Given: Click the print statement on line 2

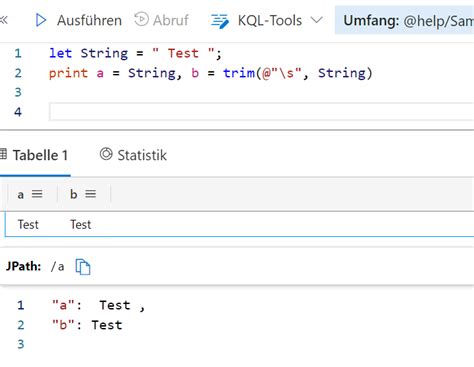Looking at the screenshot, I should (x=210, y=73).
